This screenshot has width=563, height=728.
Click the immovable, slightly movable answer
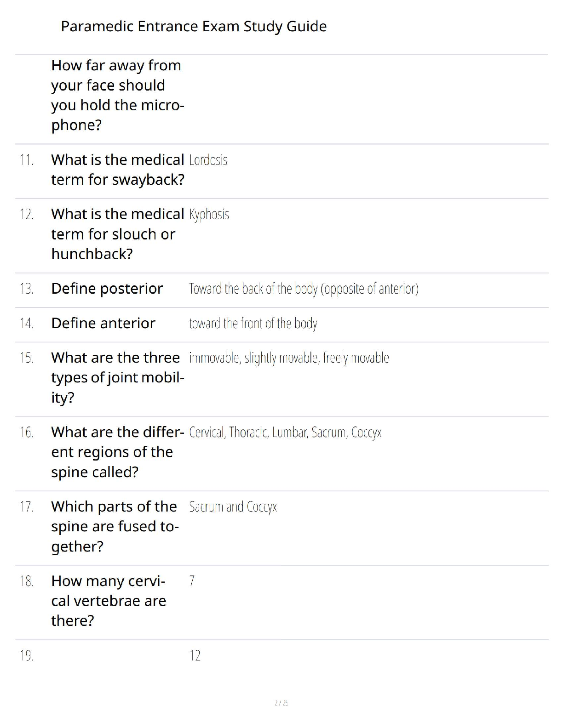click(289, 358)
